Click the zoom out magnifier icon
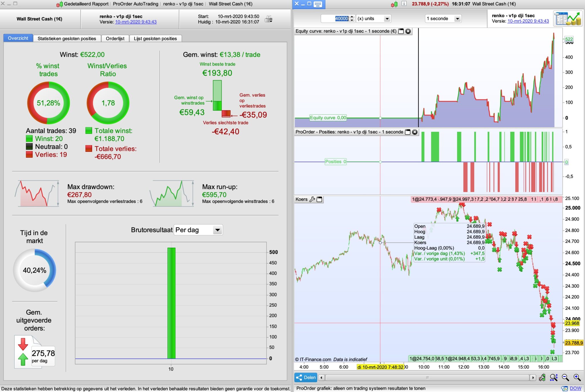This screenshot has width=585, height=392. tap(565, 377)
